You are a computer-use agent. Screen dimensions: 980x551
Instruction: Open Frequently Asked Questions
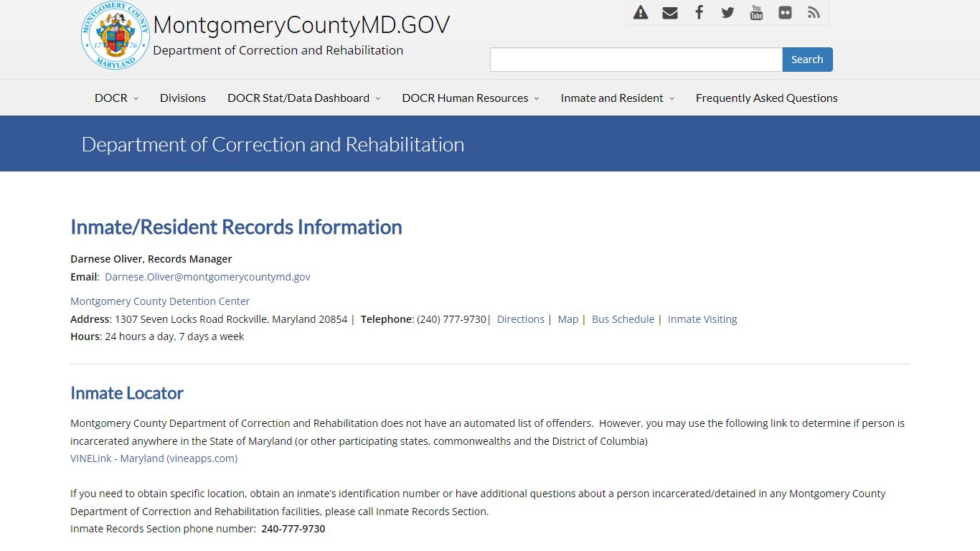point(766,98)
